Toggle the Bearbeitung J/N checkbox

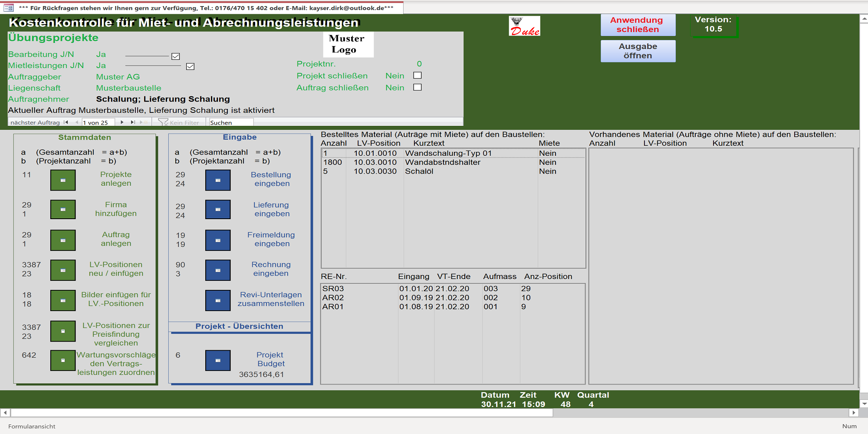coord(176,56)
